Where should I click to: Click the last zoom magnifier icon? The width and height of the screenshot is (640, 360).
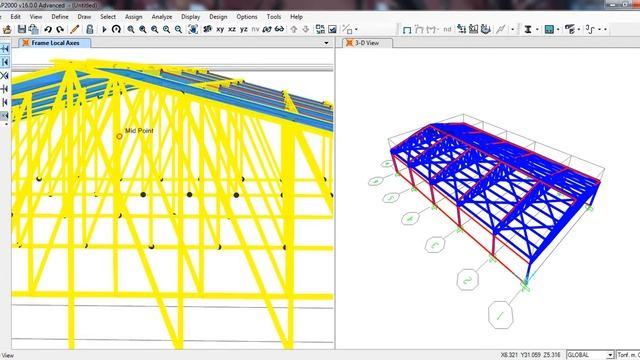point(178,29)
